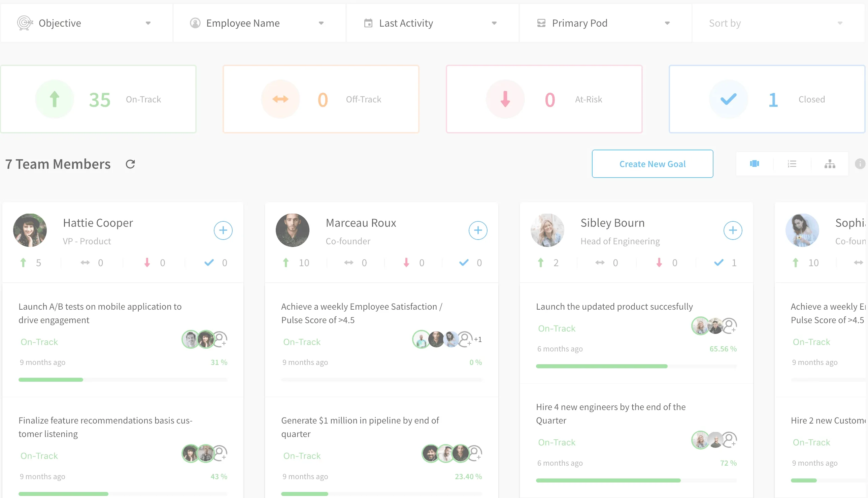This screenshot has width=868, height=498.
Task: Click the 31 % progress bar
Action: point(123,379)
